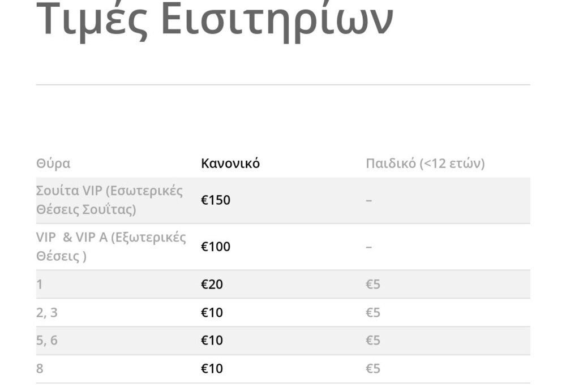Click the €150 price cell

point(216,200)
